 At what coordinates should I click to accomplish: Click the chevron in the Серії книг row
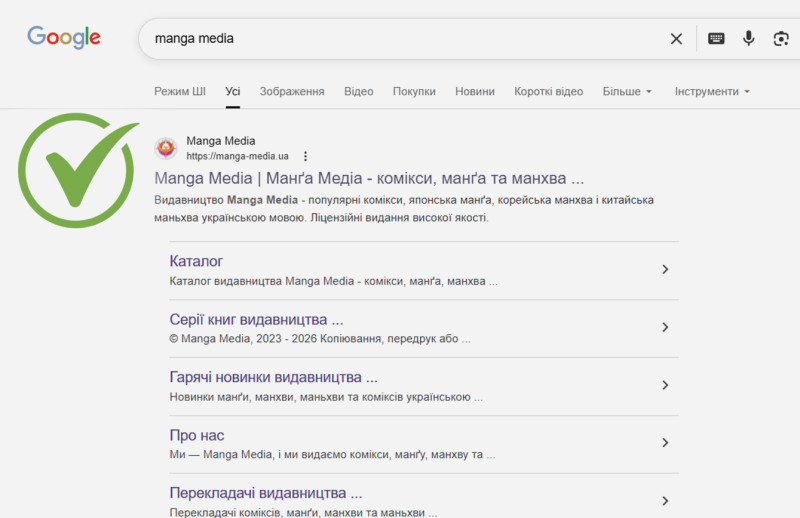pos(665,327)
